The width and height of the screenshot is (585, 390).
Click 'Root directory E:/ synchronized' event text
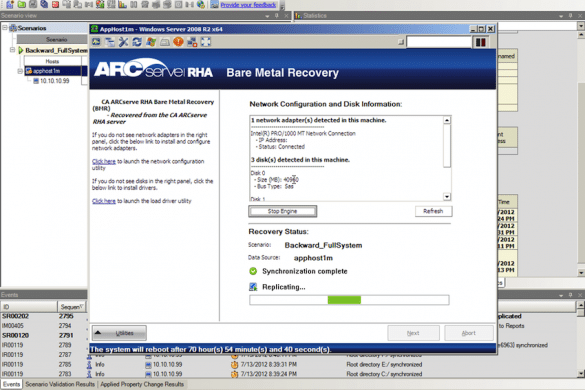tap(384, 364)
